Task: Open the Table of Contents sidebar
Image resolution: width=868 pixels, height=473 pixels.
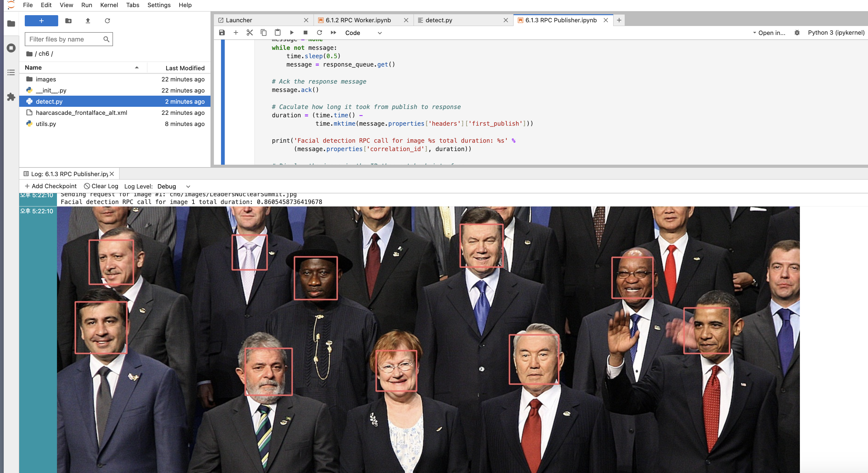Action: click(11, 72)
